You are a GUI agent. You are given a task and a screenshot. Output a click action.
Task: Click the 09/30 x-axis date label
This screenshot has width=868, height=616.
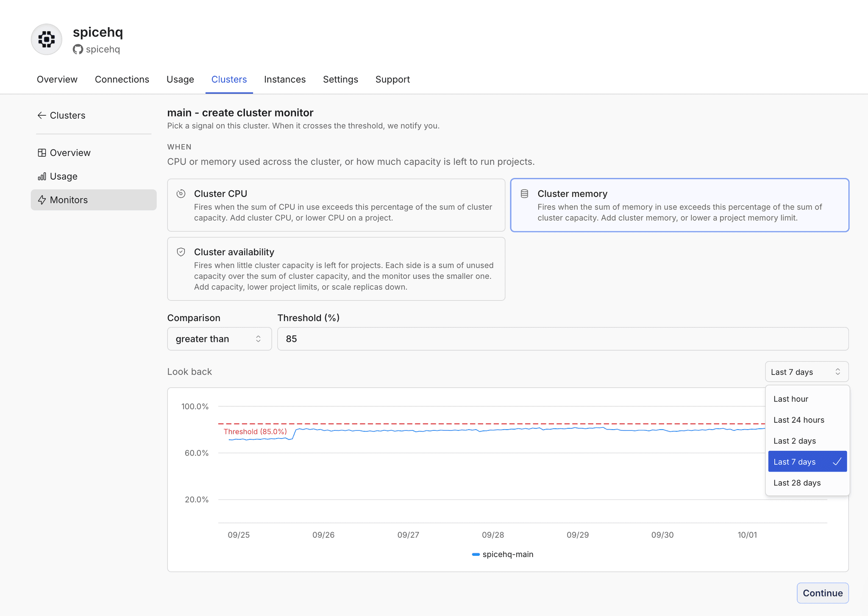pos(662,535)
